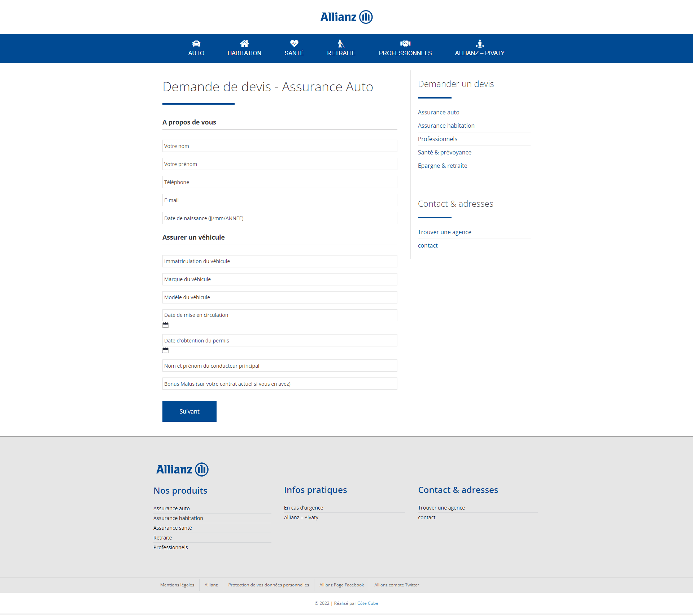Screen dimensions: 693x616
Task: Open footer link Assurance auto
Action: (x=171, y=508)
